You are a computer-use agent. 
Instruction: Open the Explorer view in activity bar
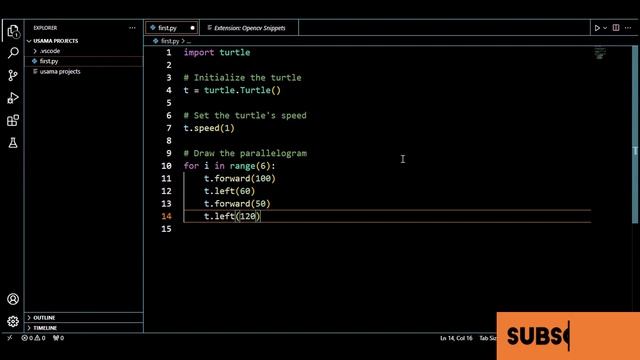(x=13, y=31)
